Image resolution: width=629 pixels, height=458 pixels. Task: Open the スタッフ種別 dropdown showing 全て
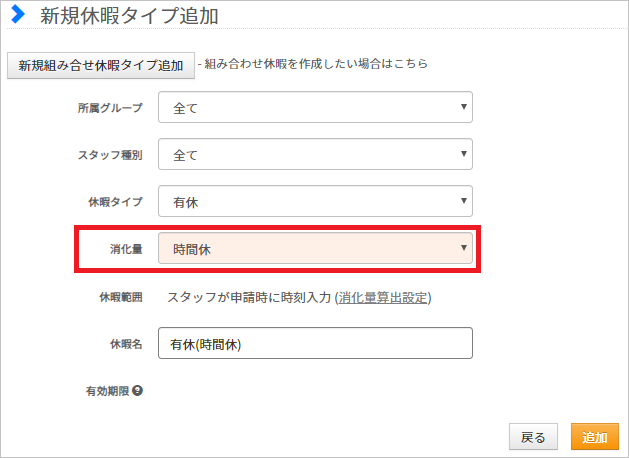pyautogui.click(x=315, y=154)
